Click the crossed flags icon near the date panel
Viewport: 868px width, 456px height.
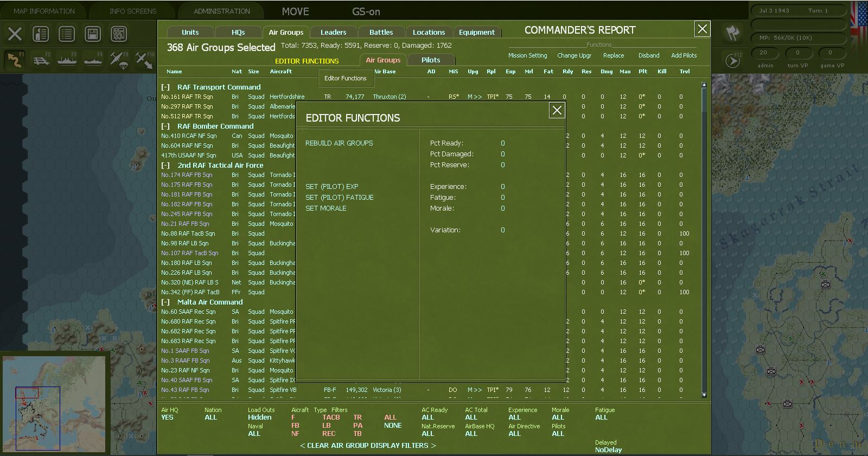(x=733, y=34)
